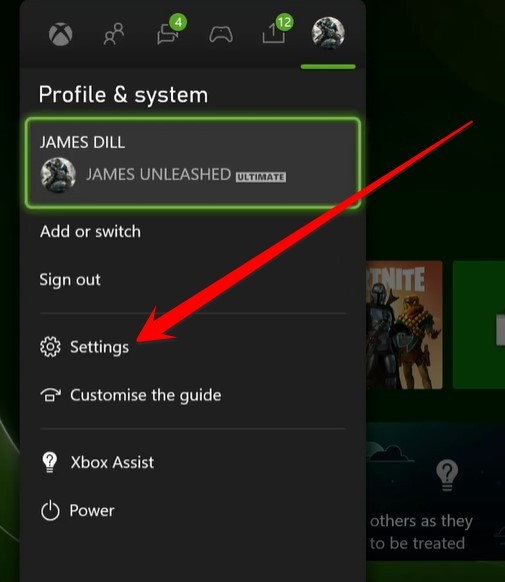Open the controller Game activity tab

[221, 35]
